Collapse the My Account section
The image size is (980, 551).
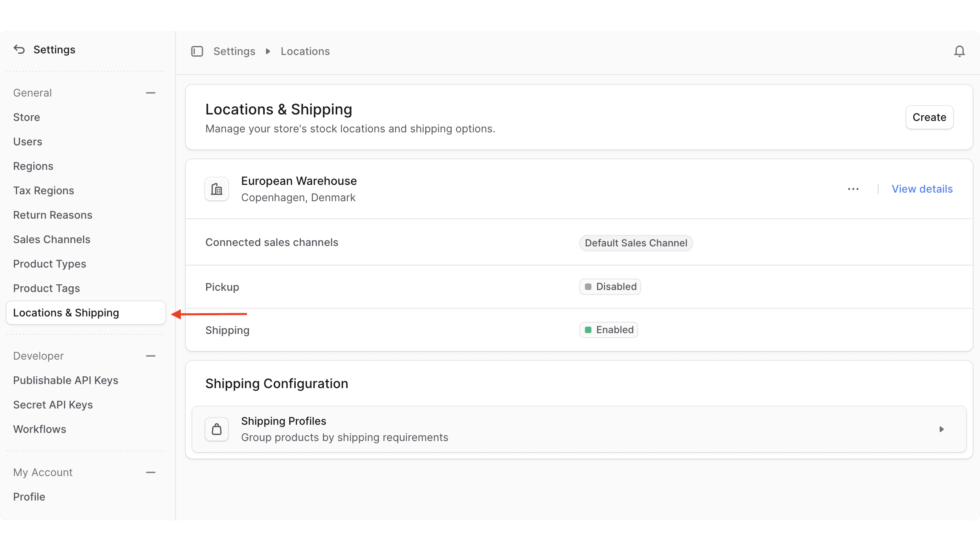click(x=150, y=472)
